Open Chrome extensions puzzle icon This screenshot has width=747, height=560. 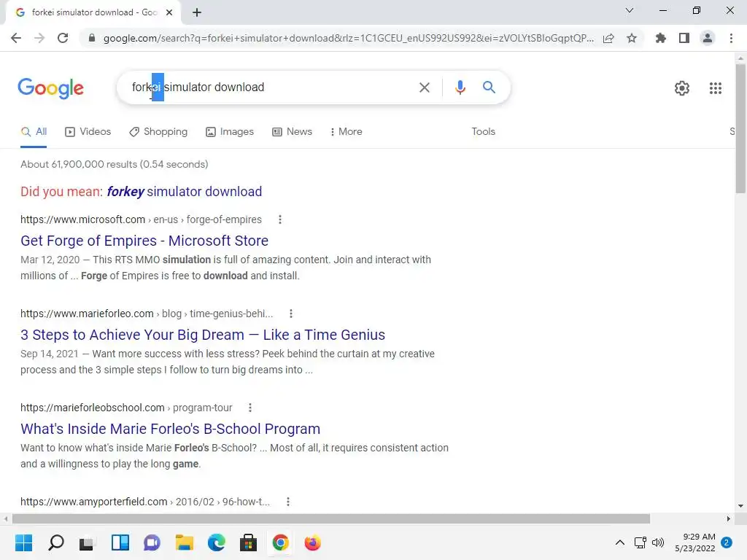pos(661,38)
